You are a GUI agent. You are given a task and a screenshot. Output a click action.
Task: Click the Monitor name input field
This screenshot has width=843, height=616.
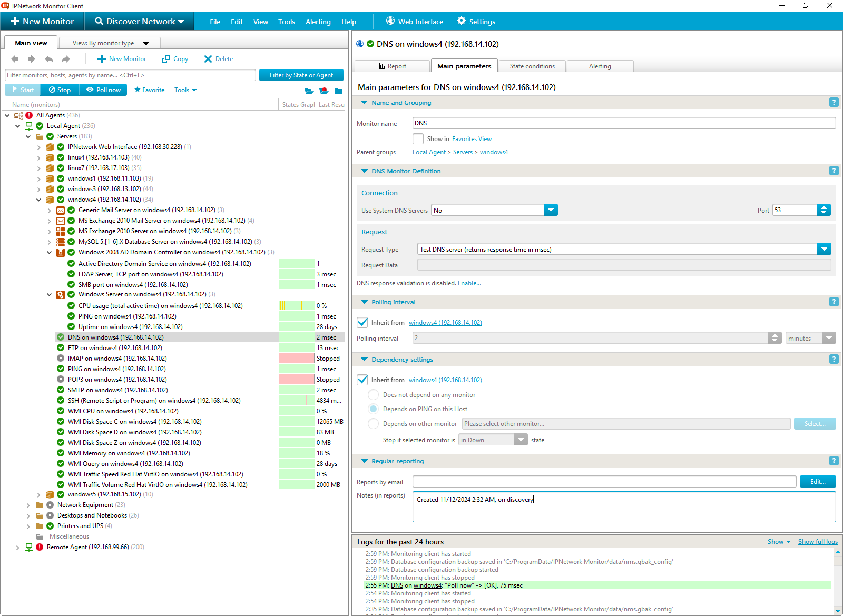(x=624, y=123)
